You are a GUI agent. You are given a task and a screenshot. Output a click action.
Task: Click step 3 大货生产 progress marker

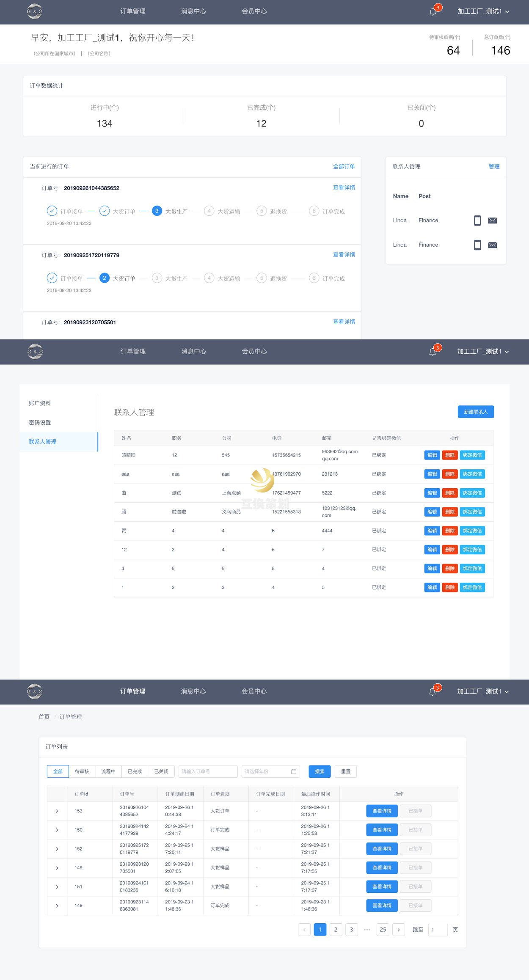click(157, 211)
